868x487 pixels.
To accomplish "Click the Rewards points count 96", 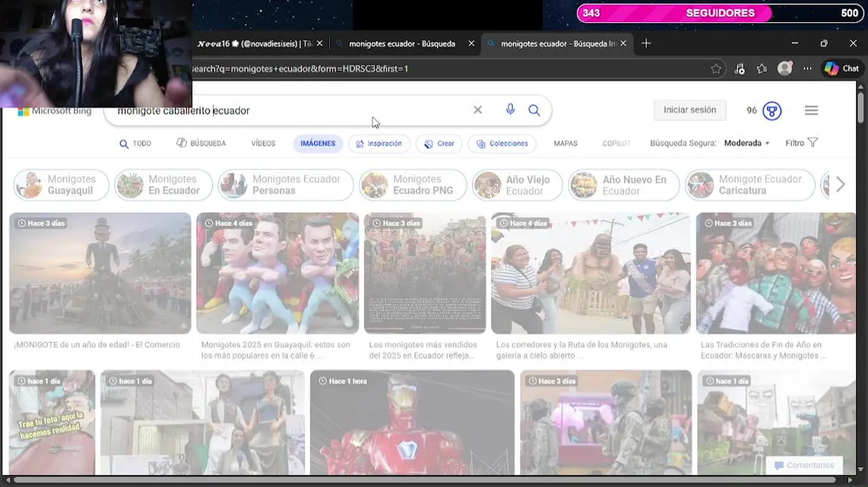I will [752, 110].
